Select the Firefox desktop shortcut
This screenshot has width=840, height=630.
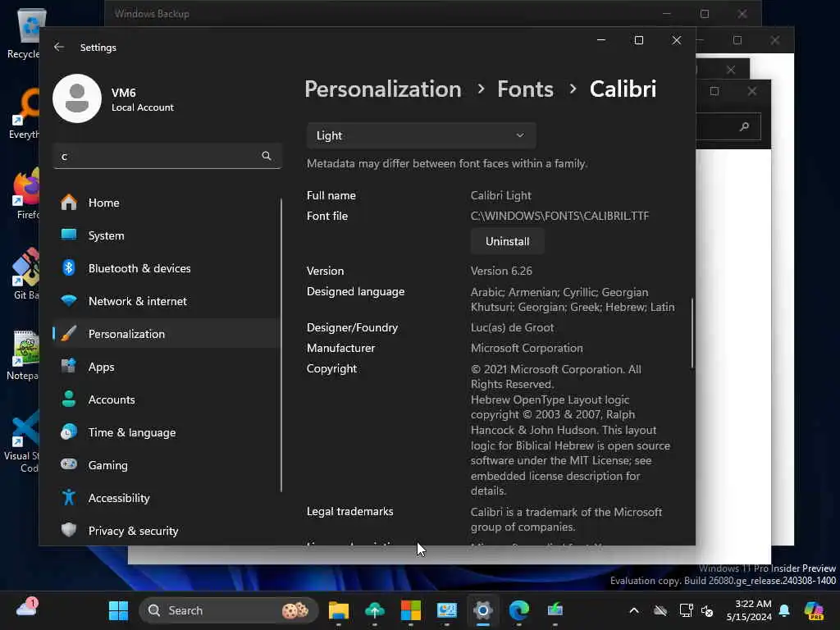coord(24,194)
